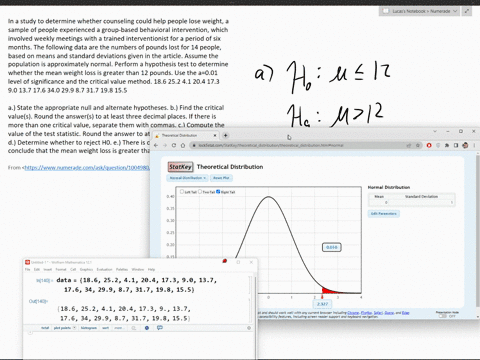This screenshot has width=480, height=360.
Task: Toggle the browser side panel icon
Action: 456,145
